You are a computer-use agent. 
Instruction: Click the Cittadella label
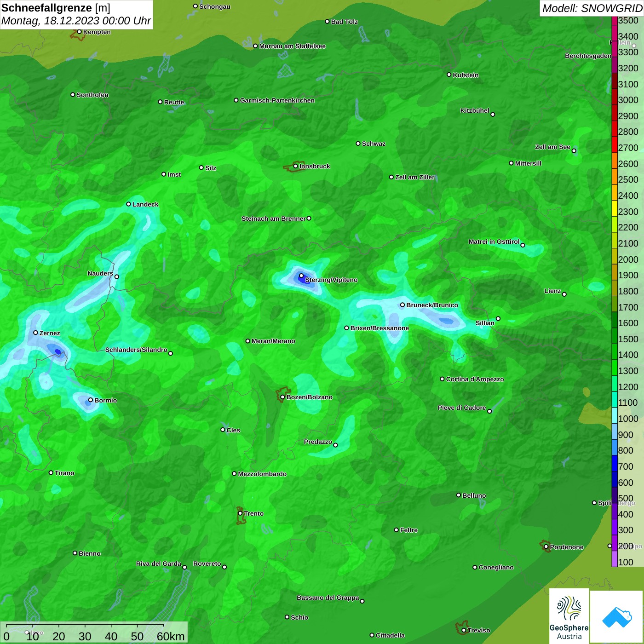390,635
